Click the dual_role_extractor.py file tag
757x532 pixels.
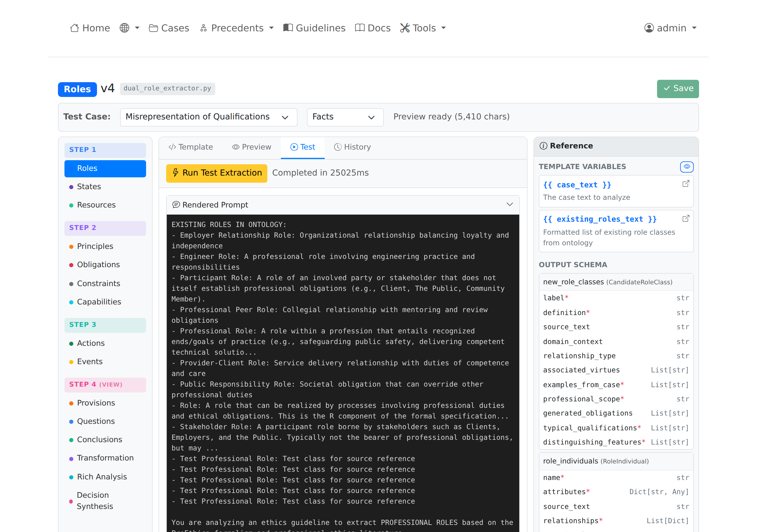coord(167,88)
